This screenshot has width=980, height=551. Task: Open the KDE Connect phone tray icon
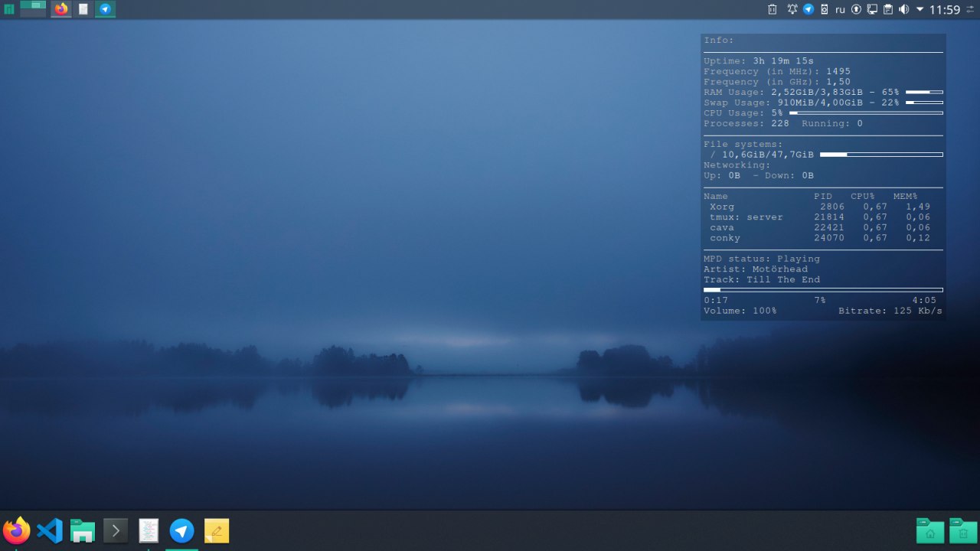(824, 9)
